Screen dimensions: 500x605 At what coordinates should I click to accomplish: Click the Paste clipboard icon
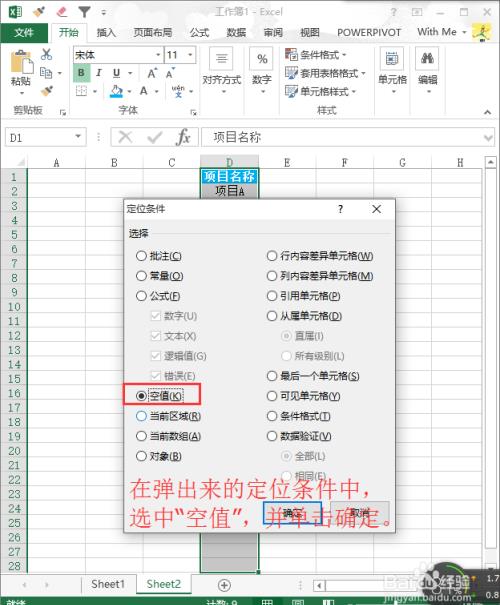coord(21,62)
